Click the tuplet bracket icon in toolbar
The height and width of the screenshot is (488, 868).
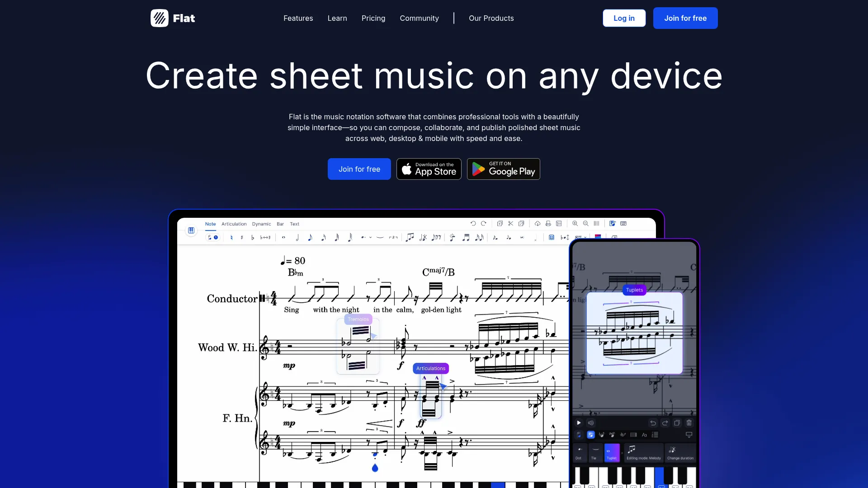[393, 237]
